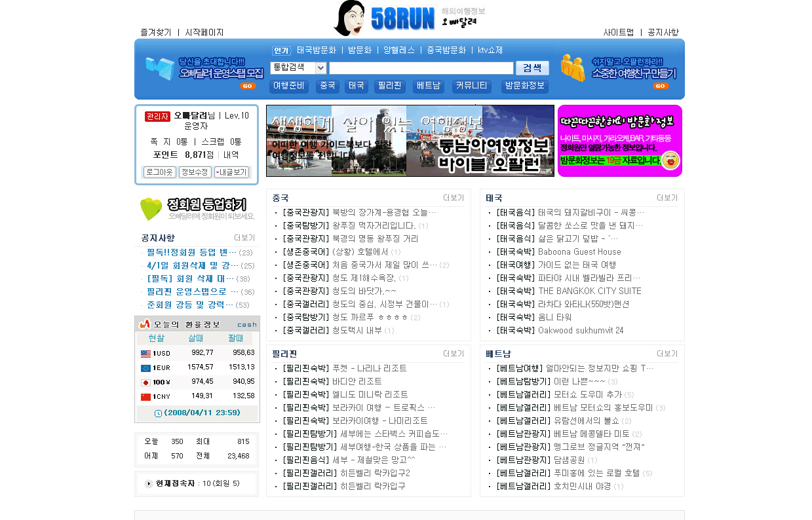Click the CNY China flag icon
Viewport: 812px width, 520px height.
pyautogui.click(x=145, y=396)
